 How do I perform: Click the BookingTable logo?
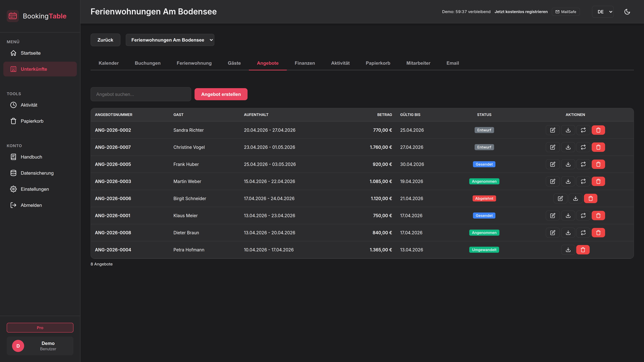coord(37,16)
